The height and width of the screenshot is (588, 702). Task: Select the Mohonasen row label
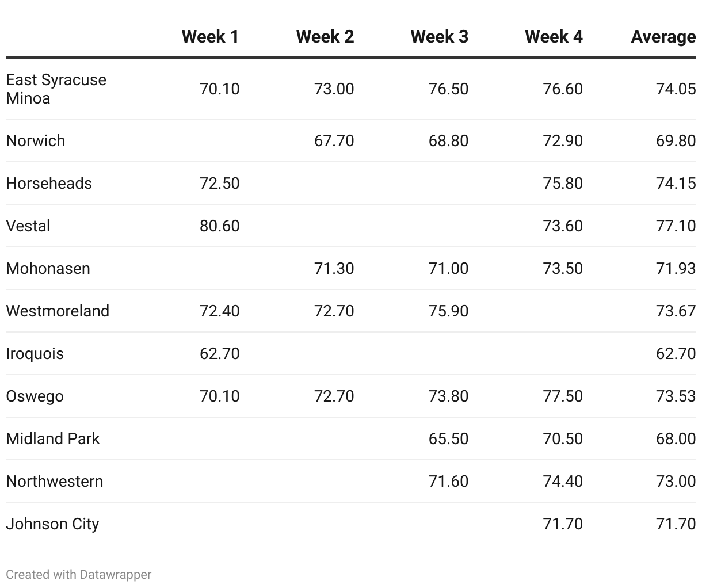click(48, 268)
